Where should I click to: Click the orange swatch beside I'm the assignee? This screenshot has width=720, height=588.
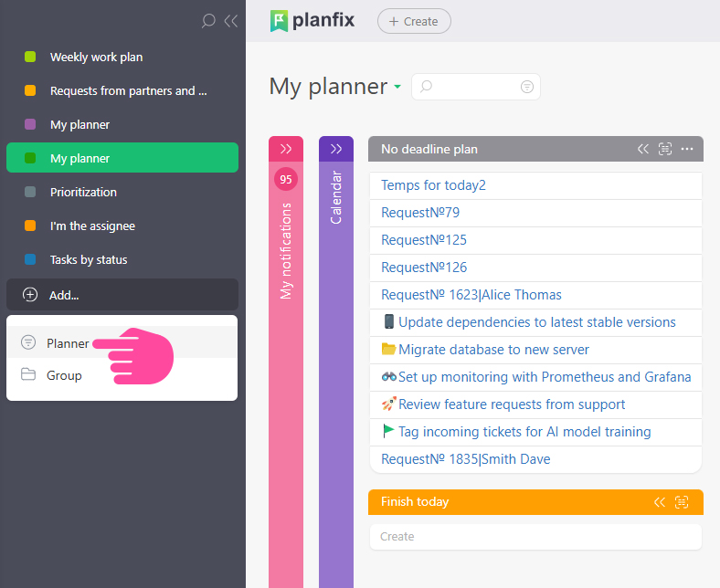tap(30, 226)
